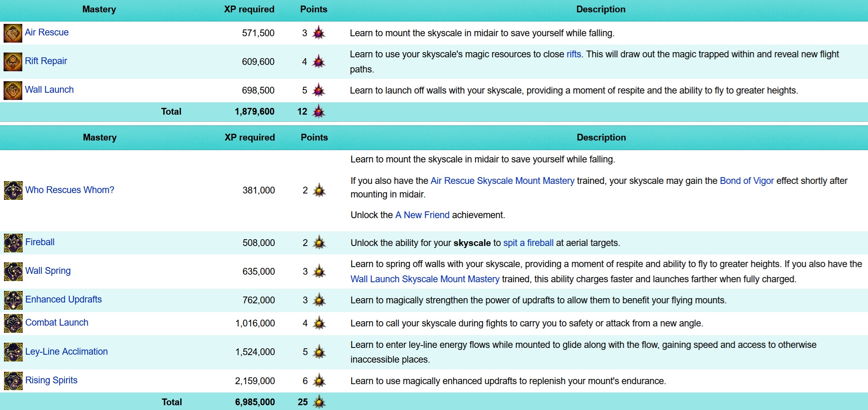Open the Rising Spirits mastery link
This screenshot has width=868, height=410.
click(x=51, y=380)
